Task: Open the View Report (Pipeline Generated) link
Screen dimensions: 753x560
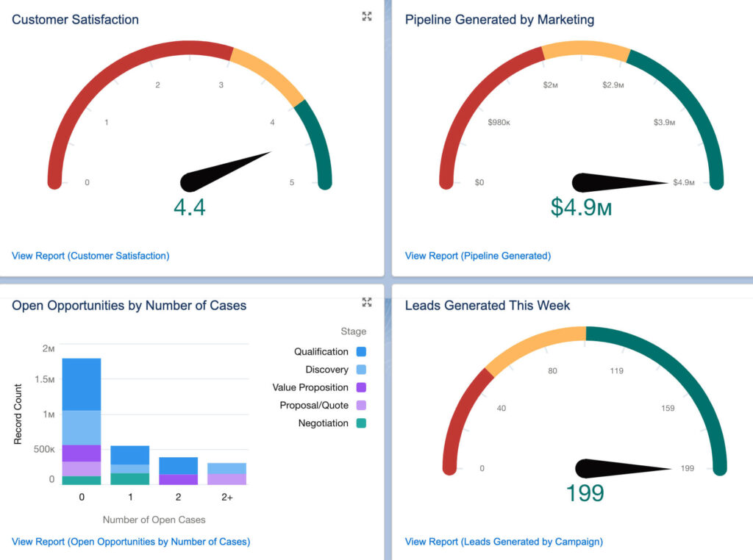Action: (477, 256)
